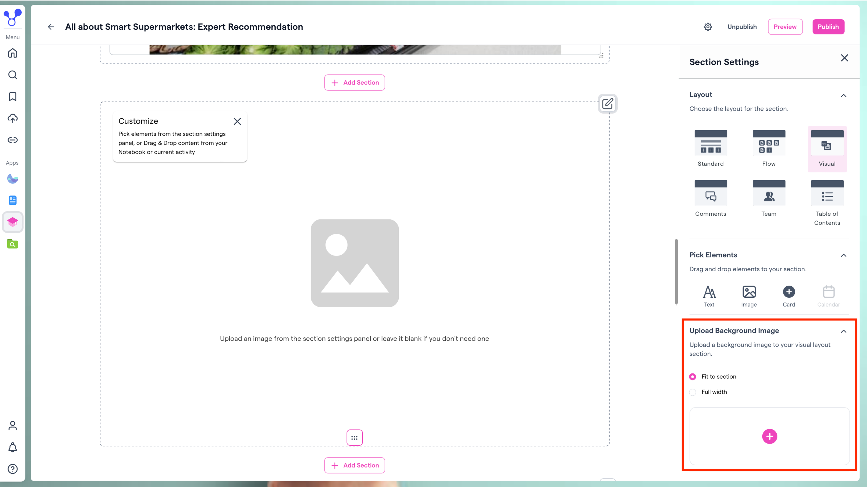This screenshot has width=868, height=487.
Task: Click the link icon in the sidebar
Action: click(x=13, y=140)
